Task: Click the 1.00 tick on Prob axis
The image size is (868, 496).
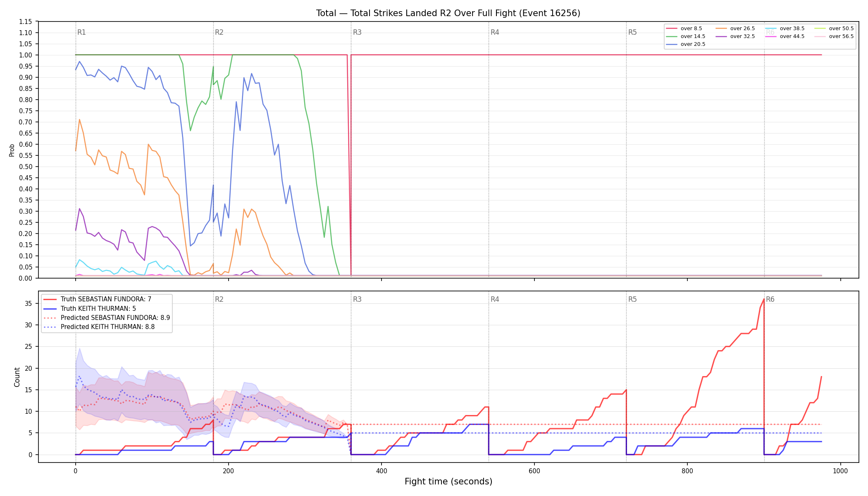Action: pyautogui.click(x=26, y=55)
